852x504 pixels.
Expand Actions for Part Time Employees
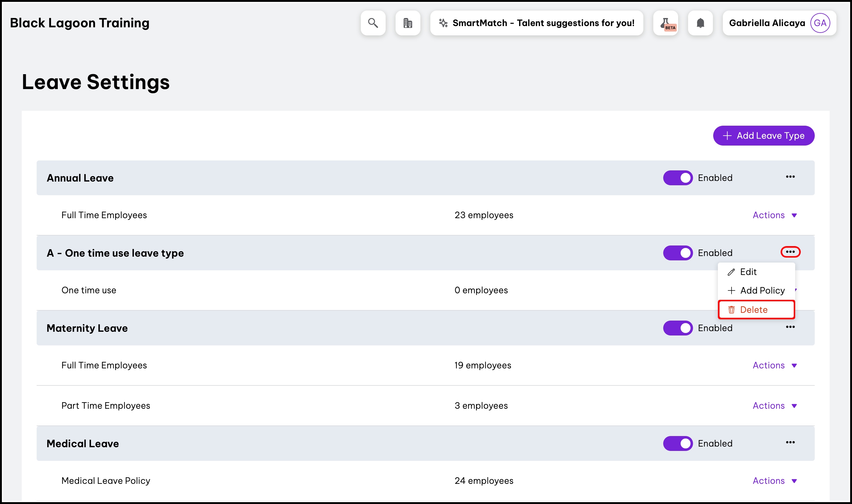coord(774,406)
